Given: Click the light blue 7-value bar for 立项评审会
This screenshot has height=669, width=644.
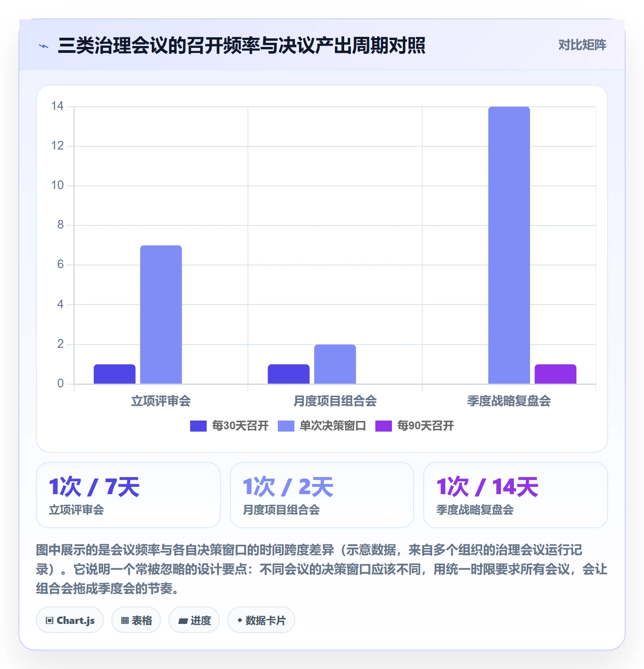Looking at the screenshot, I should (x=161, y=315).
